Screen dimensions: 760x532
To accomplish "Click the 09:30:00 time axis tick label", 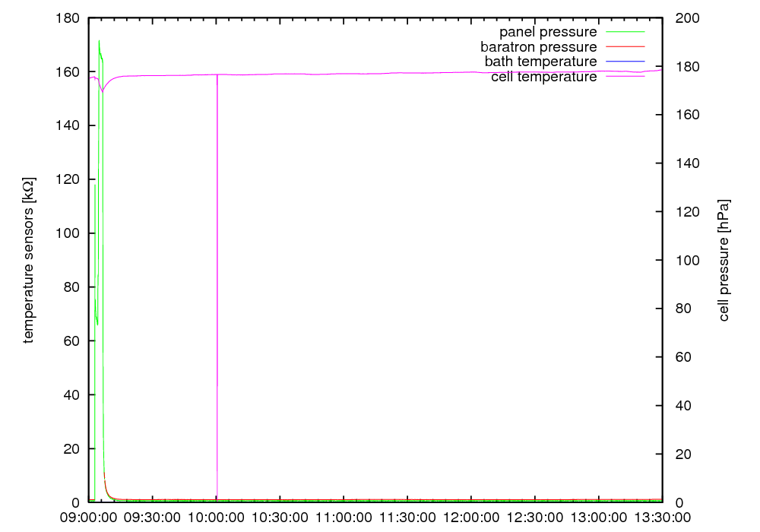I will 153,518.
